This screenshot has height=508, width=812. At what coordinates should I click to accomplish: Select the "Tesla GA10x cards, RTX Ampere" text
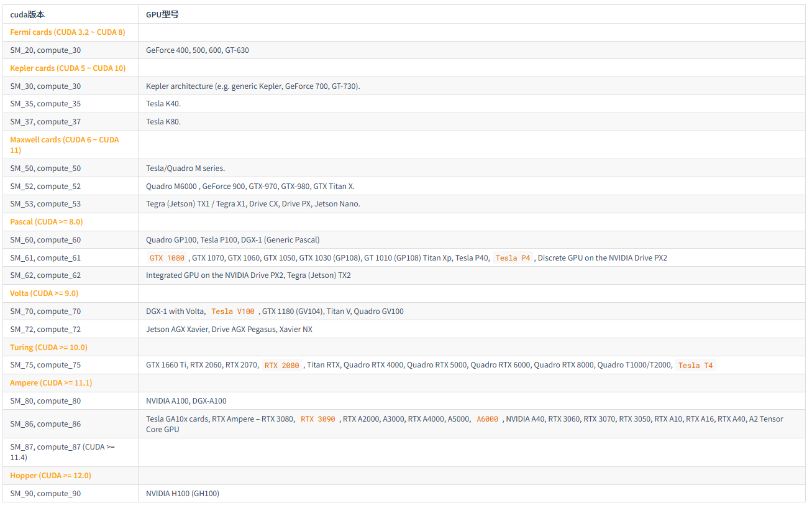pos(202,419)
